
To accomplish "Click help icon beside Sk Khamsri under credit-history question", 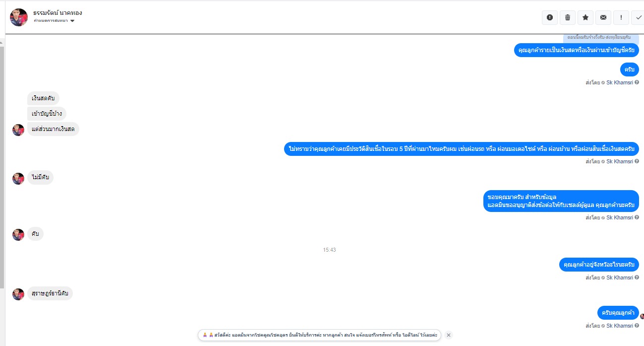I will 637,161.
